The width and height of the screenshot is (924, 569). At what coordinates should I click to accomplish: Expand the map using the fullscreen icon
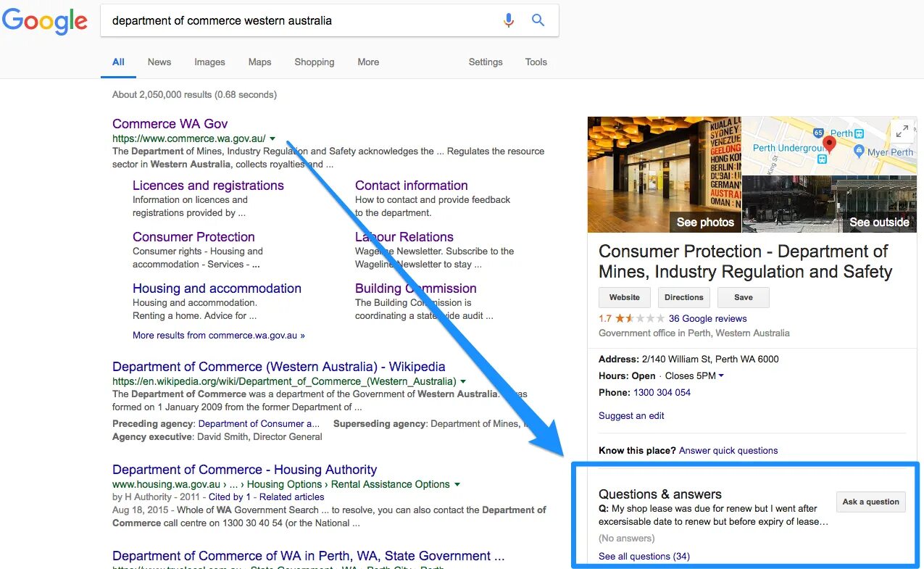[902, 131]
